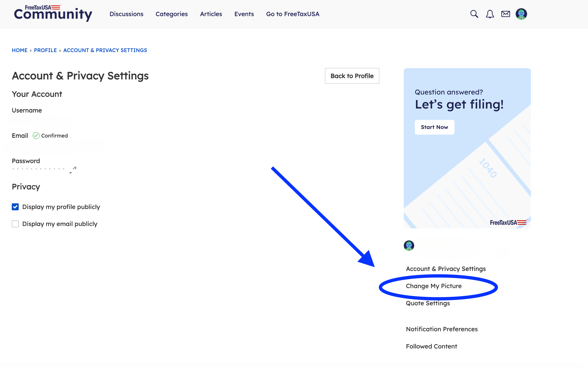Open the Discussions menu item
Image resolution: width=588 pixels, height=367 pixels.
[x=126, y=14]
